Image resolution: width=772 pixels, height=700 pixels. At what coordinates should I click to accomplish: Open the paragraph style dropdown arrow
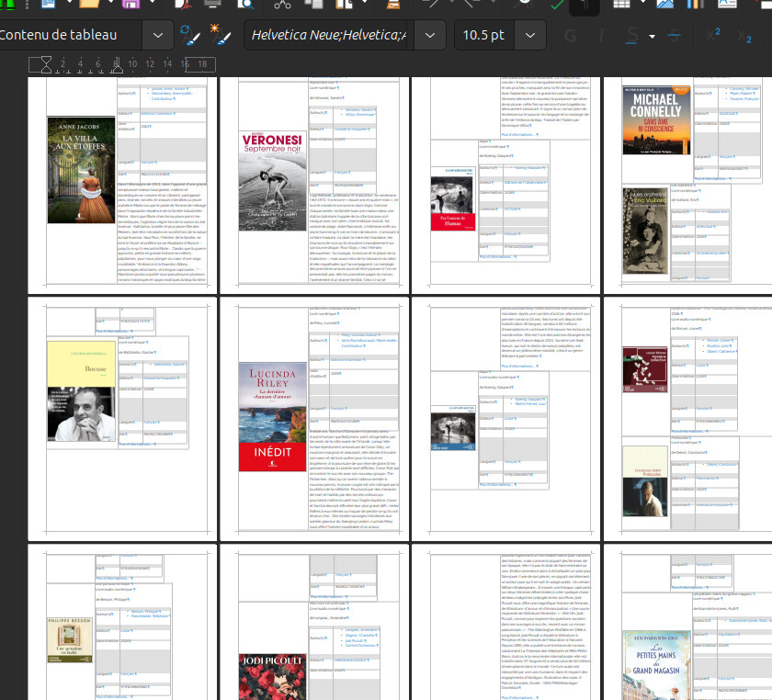coord(159,36)
